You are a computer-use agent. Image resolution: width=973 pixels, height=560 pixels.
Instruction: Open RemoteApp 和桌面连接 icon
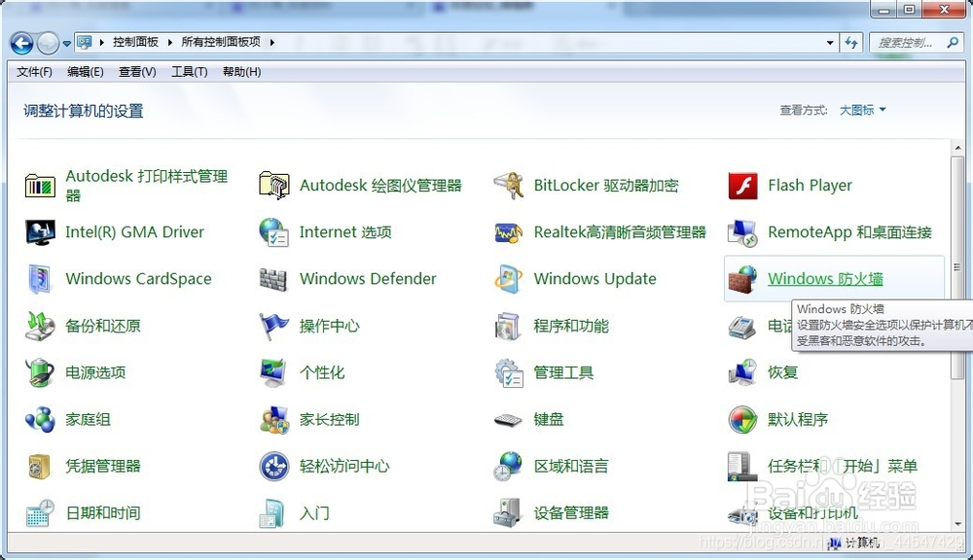[742, 232]
